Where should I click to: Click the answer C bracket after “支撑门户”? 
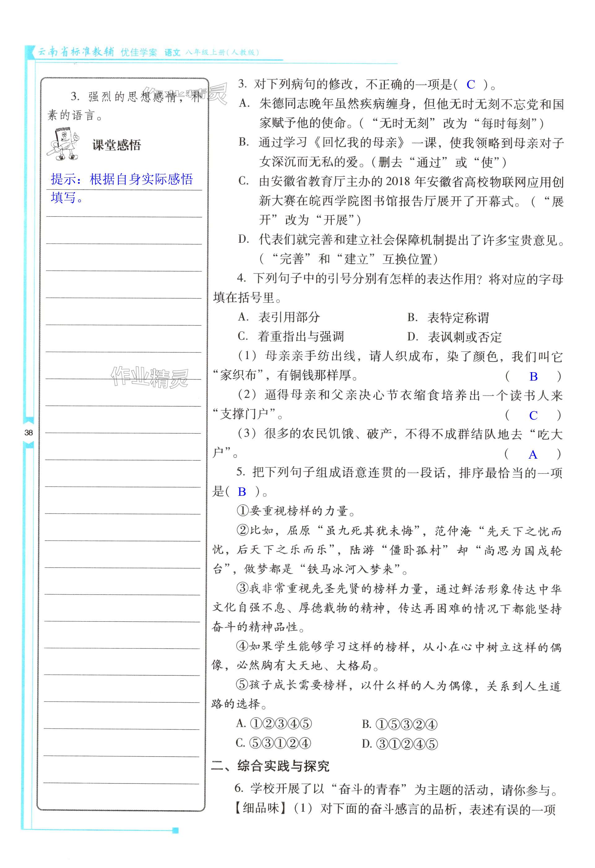click(x=533, y=415)
